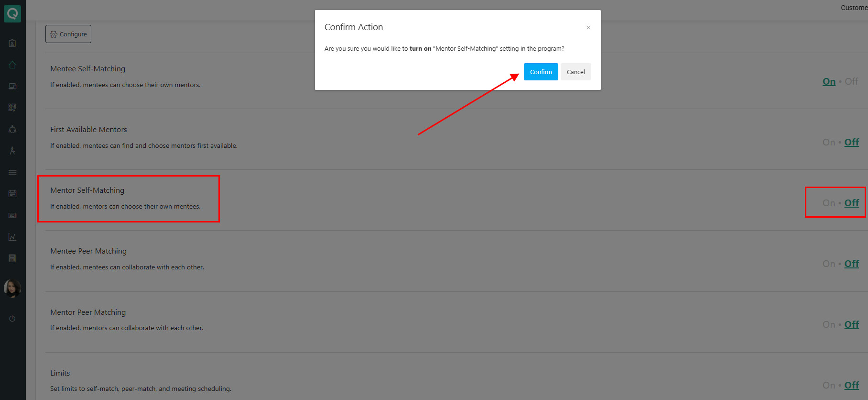Enable the Limits setting

(x=828, y=385)
